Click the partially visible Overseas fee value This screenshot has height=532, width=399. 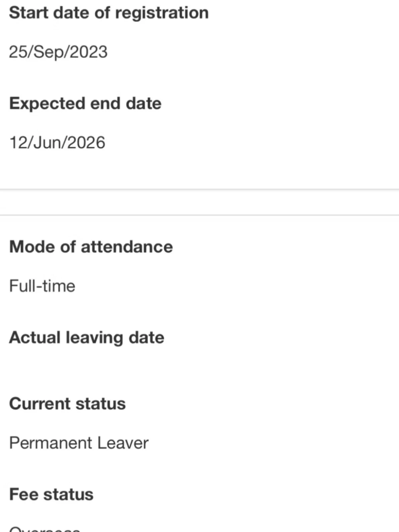(45, 529)
